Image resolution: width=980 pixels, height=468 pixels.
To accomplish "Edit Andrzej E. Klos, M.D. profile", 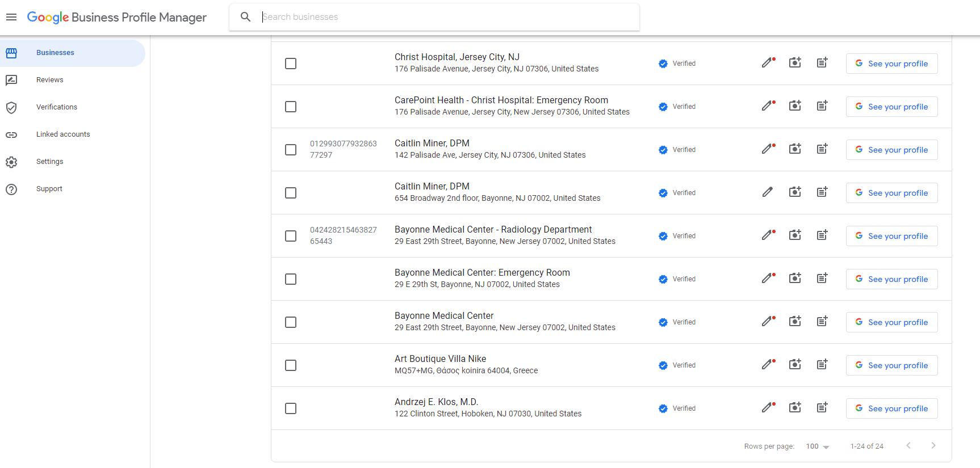I will click(768, 408).
